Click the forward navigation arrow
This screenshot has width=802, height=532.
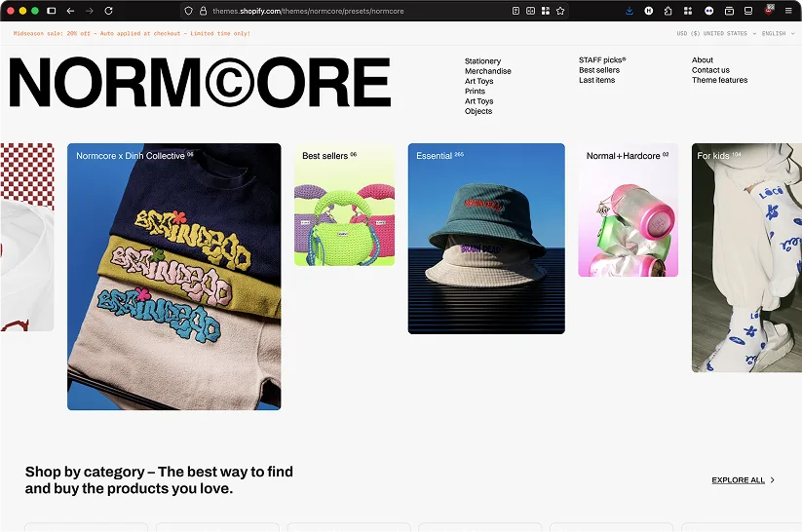pos(90,11)
